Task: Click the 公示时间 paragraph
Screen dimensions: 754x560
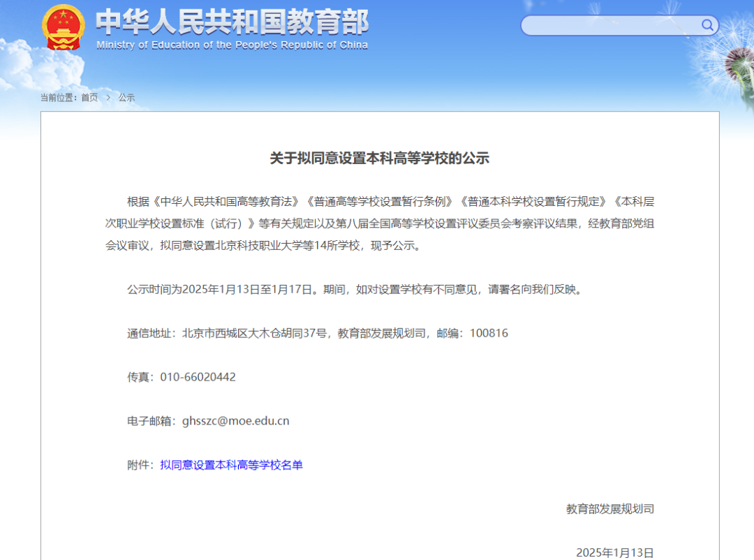Action: click(354, 289)
